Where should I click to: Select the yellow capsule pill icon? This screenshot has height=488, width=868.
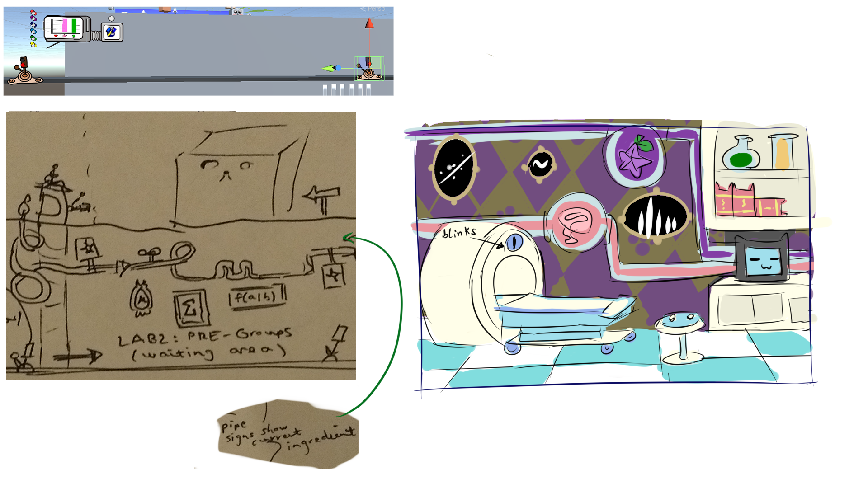click(33, 45)
